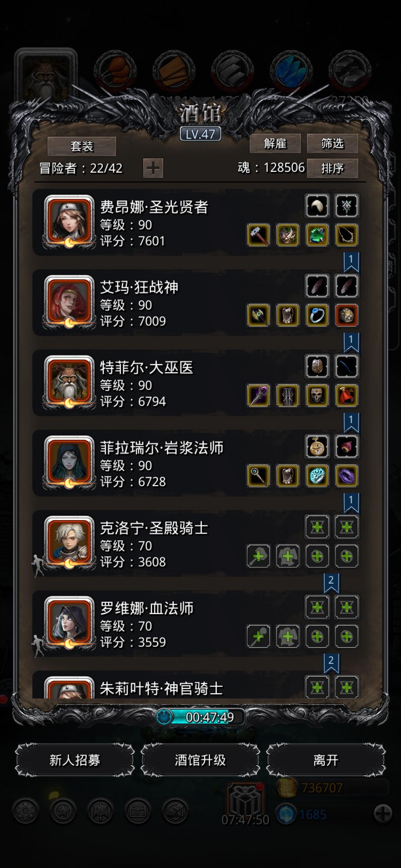Click the plus button to expand adventurer capacity

(x=153, y=168)
